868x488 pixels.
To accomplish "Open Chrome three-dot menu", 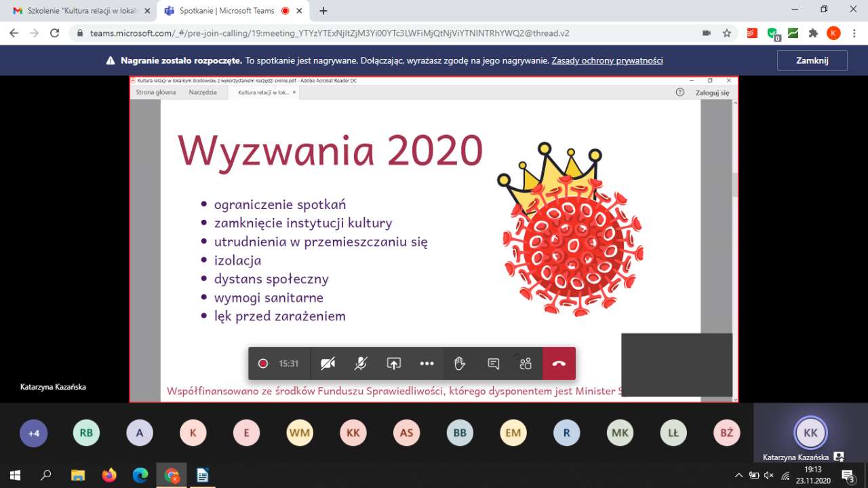I will 854,33.
